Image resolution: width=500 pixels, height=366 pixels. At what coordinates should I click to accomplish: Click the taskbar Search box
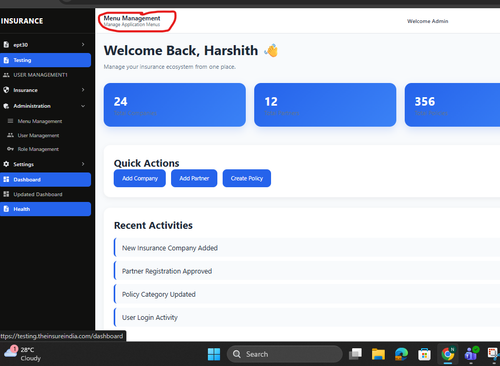(x=284, y=354)
